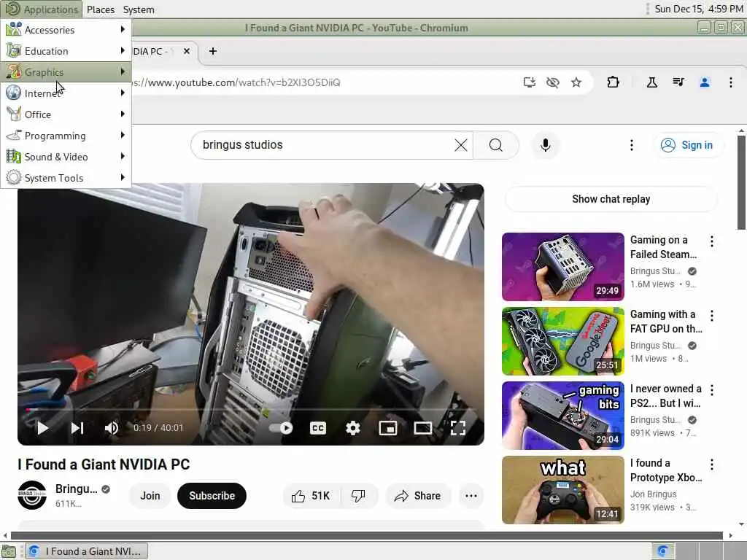The image size is (747, 560).
Task: Open the Chromium profile icon
Action: tap(705, 82)
